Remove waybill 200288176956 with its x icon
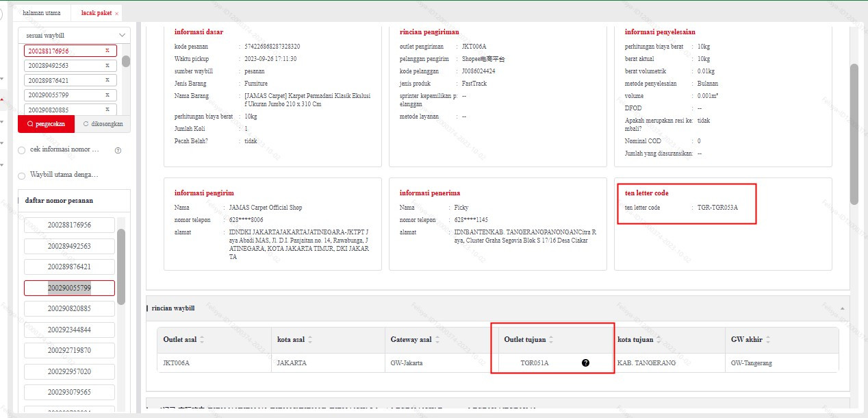The width and height of the screenshot is (868, 418). pos(107,51)
